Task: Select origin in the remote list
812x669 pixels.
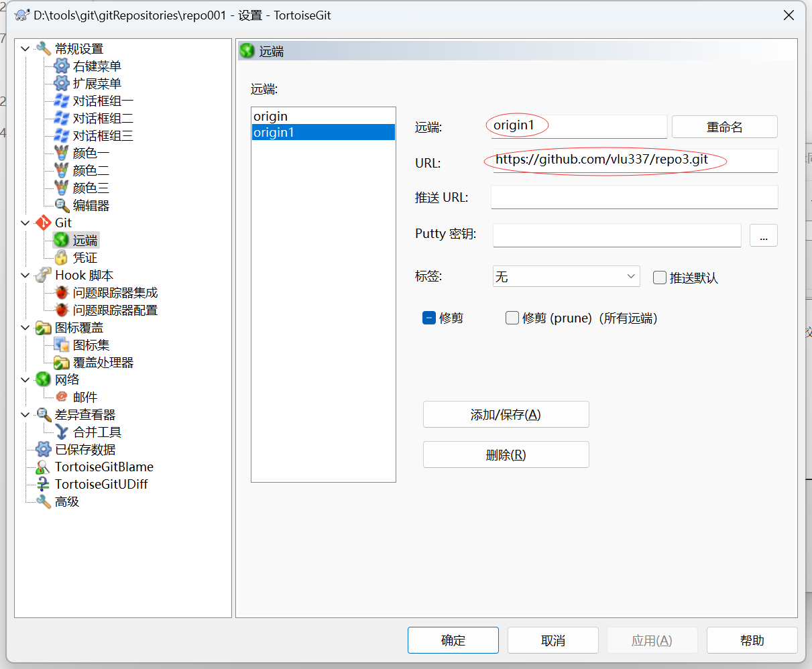Action: coord(323,116)
